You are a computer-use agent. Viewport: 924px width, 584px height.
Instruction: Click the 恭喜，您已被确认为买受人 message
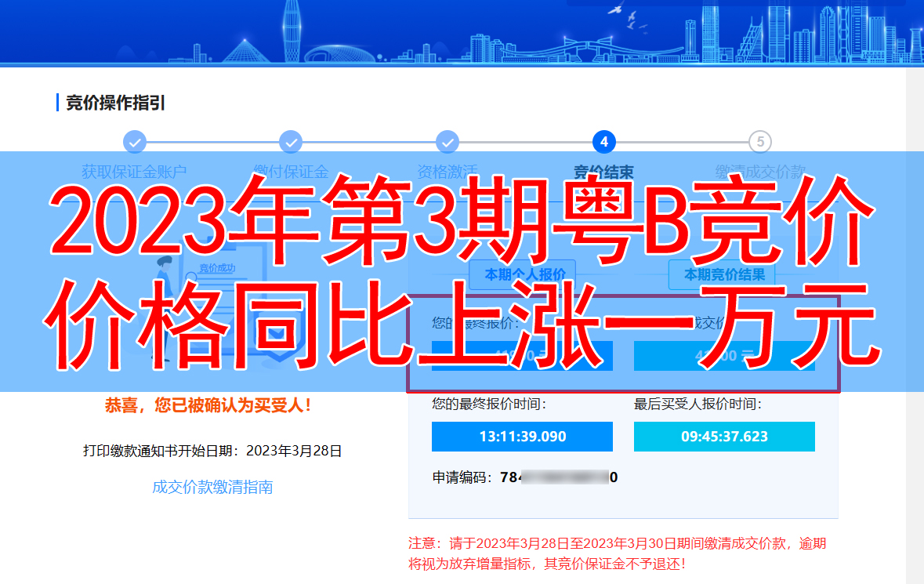(x=208, y=405)
